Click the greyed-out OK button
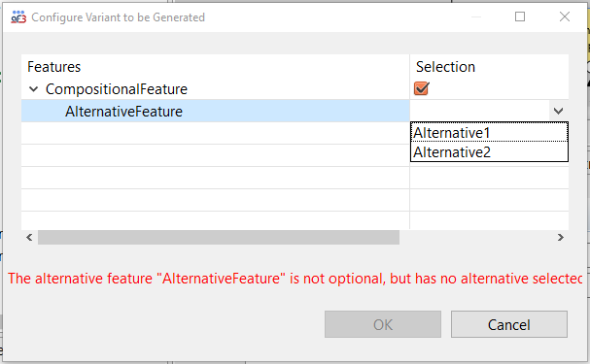This screenshot has width=590, height=364. tap(383, 324)
